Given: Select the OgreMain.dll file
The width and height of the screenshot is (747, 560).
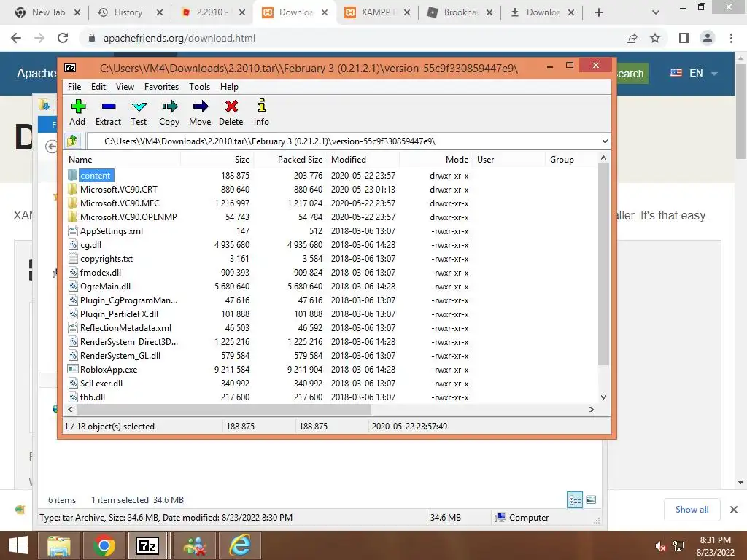Looking at the screenshot, I should click(105, 286).
